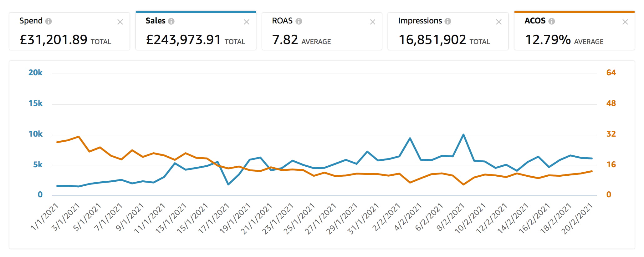Viewport: 644px width, 257px height.
Task: Close the ACOS metric card
Action: (625, 22)
